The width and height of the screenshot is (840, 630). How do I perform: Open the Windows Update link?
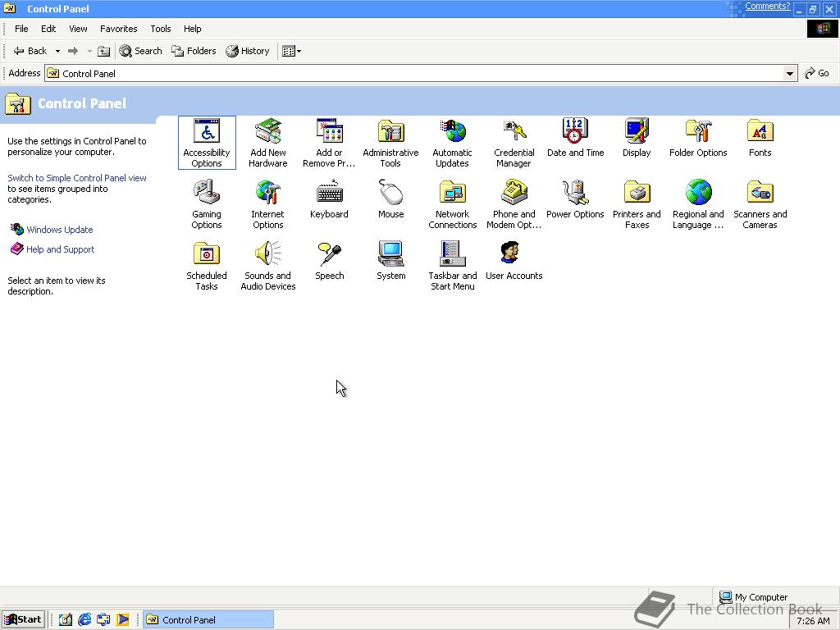pyautogui.click(x=59, y=230)
